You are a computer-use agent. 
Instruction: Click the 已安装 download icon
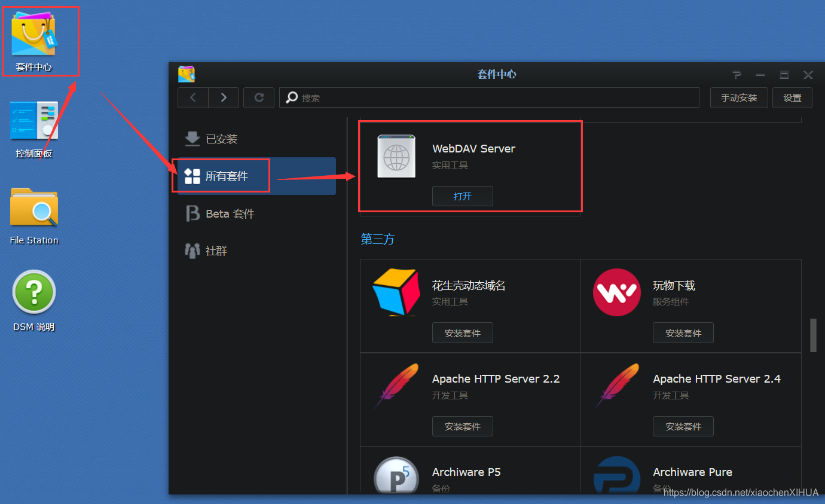click(192, 139)
